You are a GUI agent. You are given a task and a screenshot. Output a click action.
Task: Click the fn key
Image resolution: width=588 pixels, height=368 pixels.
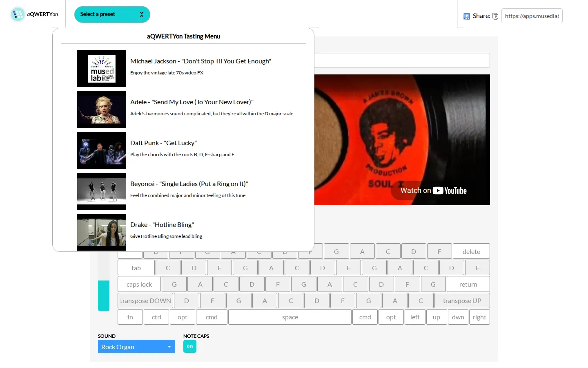(x=130, y=317)
